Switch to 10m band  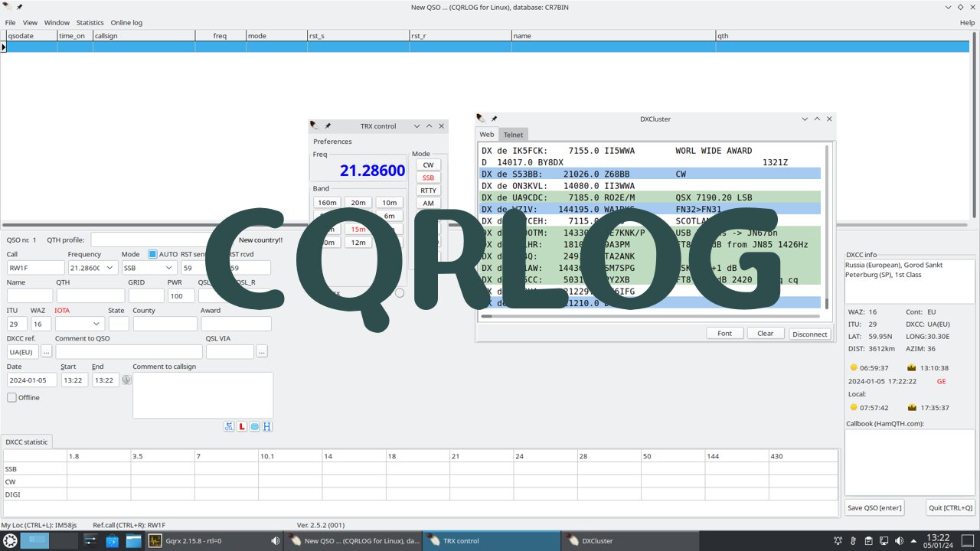[390, 203]
